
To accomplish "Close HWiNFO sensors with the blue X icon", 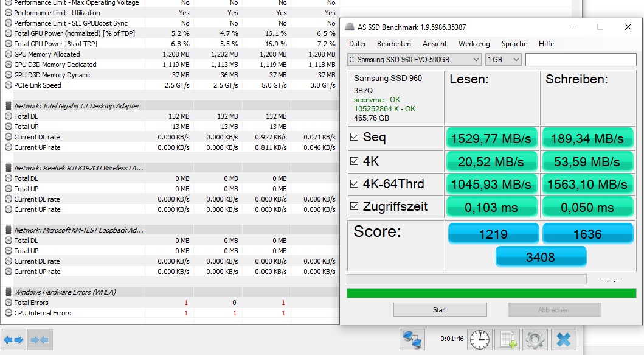I will pos(564,340).
